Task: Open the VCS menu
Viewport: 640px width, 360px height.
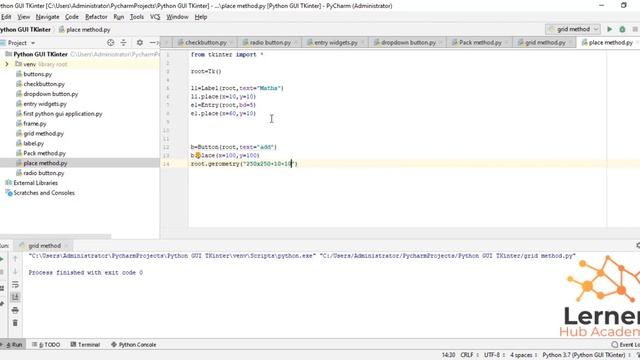Action: 155,17
